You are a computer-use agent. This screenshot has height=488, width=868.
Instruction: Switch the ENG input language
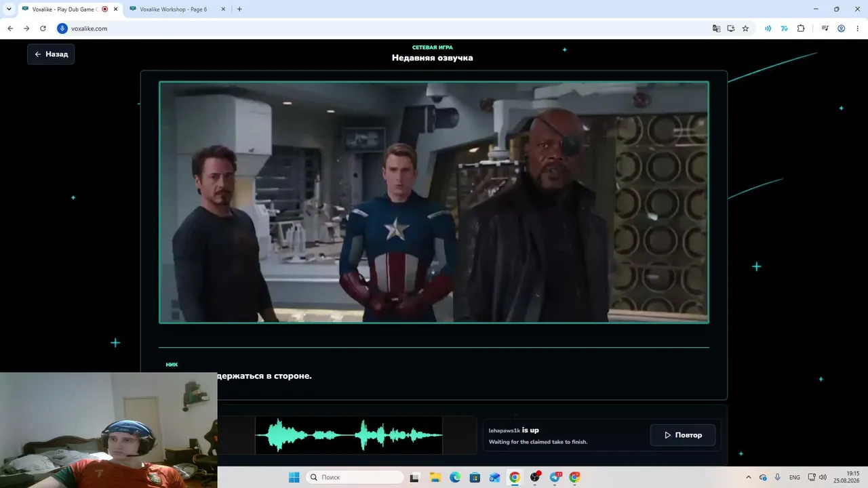(x=795, y=477)
